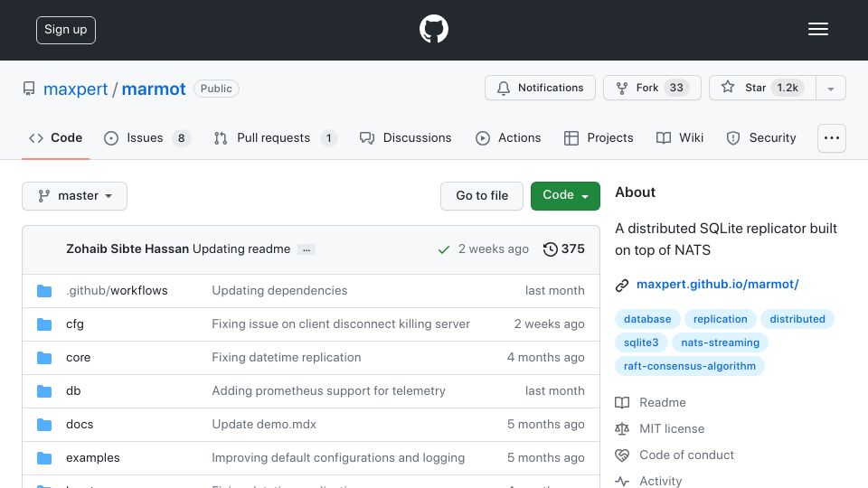
Task: Click the GitHub Octocat logo
Action: tap(433, 29)
